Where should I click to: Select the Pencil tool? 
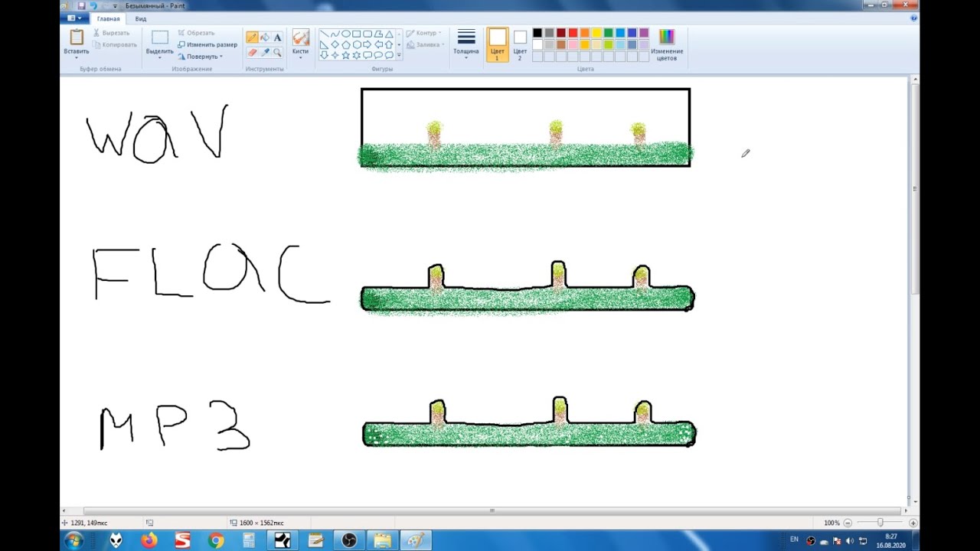pyautogui.click(x=252, y=37)
